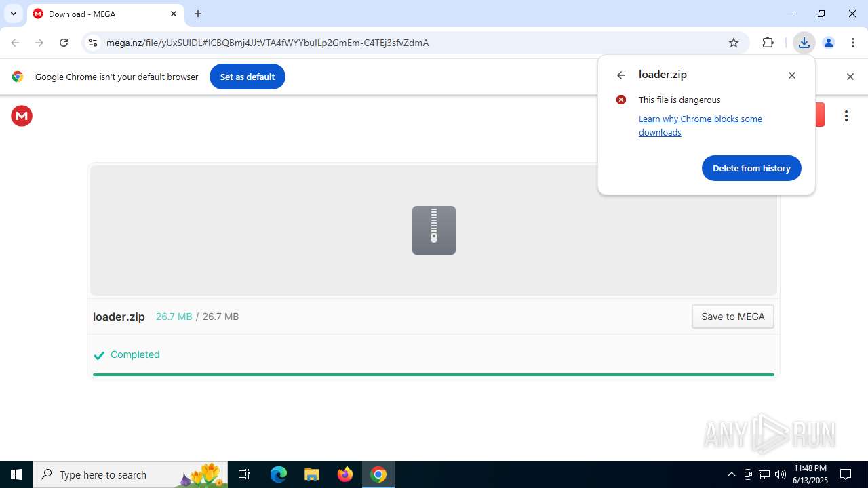Dismiss the default browser infobar
Screen dimensions: 868x488
tap(850, 77)
